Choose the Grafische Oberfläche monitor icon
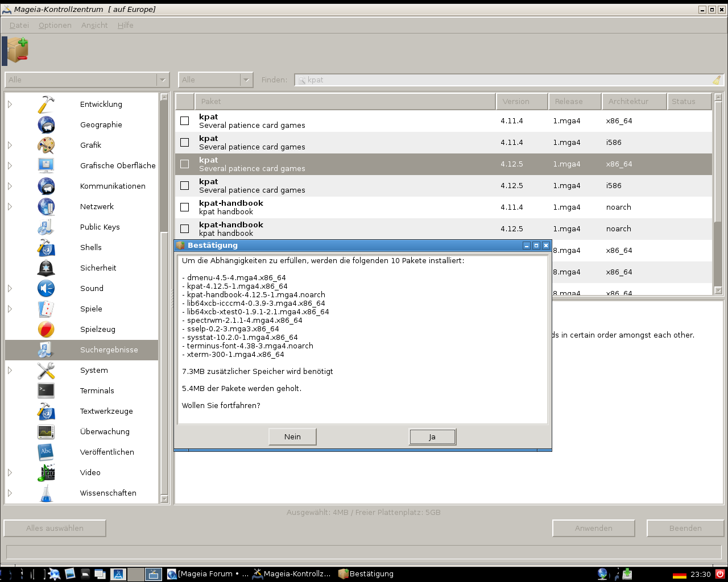Viewport: 728px width, 582px height. 46,166
